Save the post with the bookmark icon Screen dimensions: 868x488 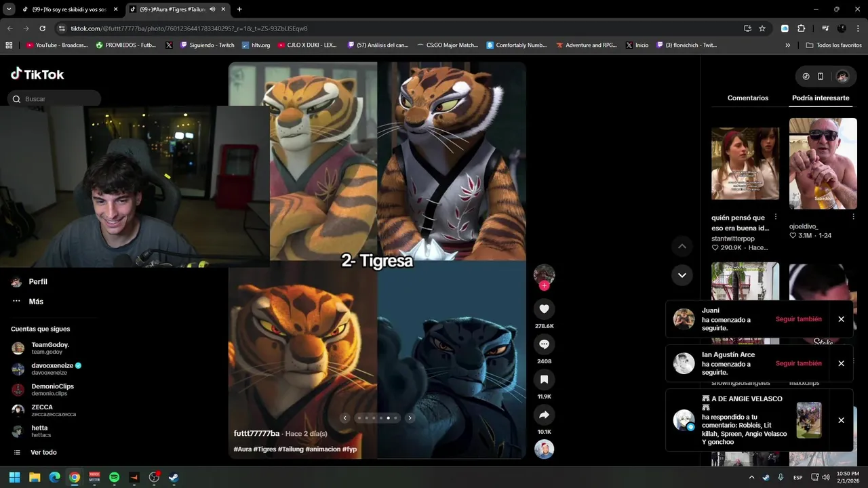544,380
